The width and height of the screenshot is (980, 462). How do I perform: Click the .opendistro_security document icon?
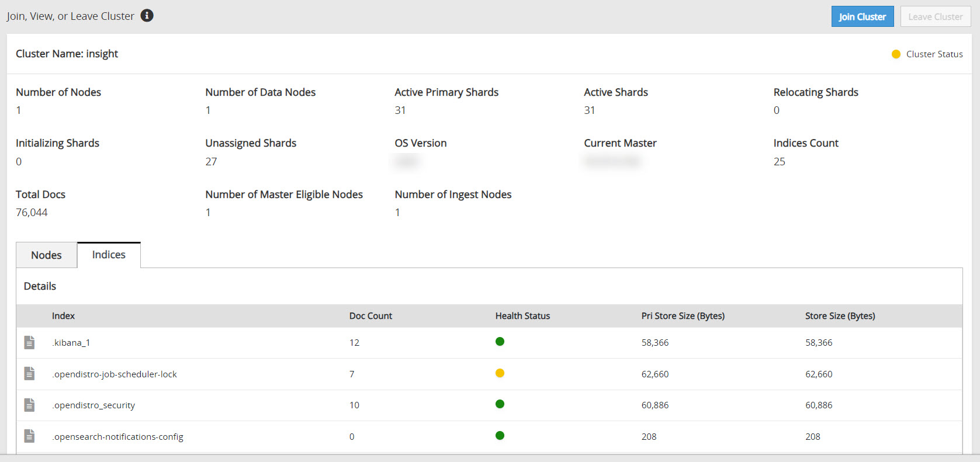click(x=29, y=405)
